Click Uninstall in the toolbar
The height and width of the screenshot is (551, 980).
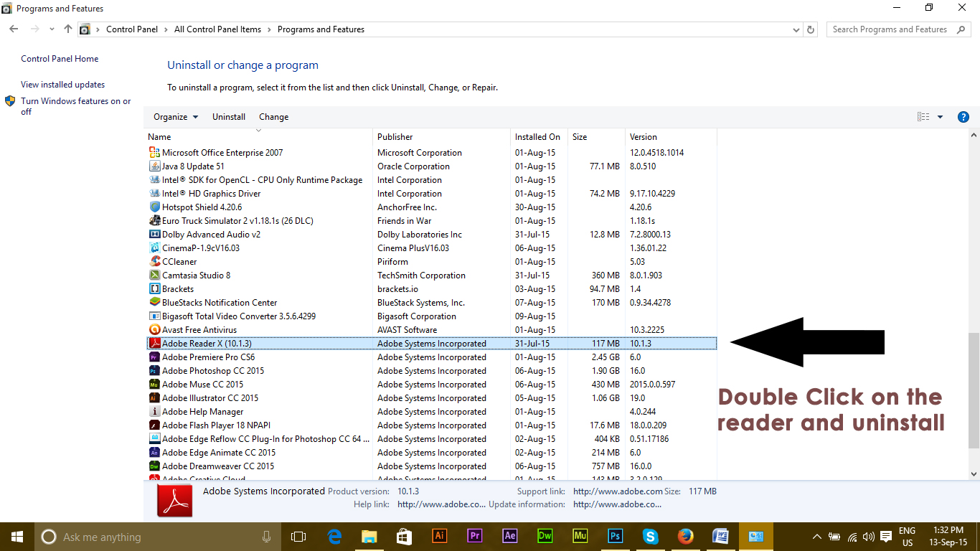[229, 117]
